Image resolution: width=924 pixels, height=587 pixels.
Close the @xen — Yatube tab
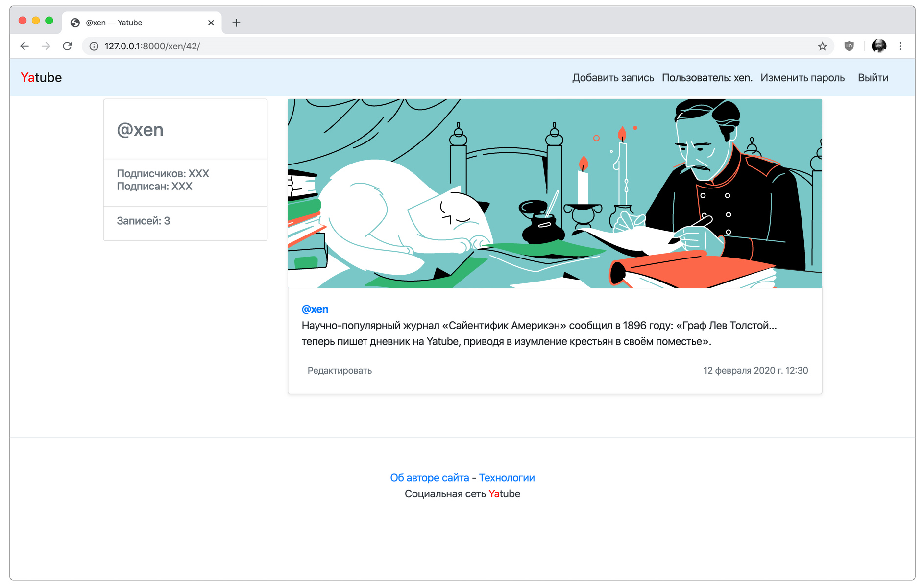point(211,23)
